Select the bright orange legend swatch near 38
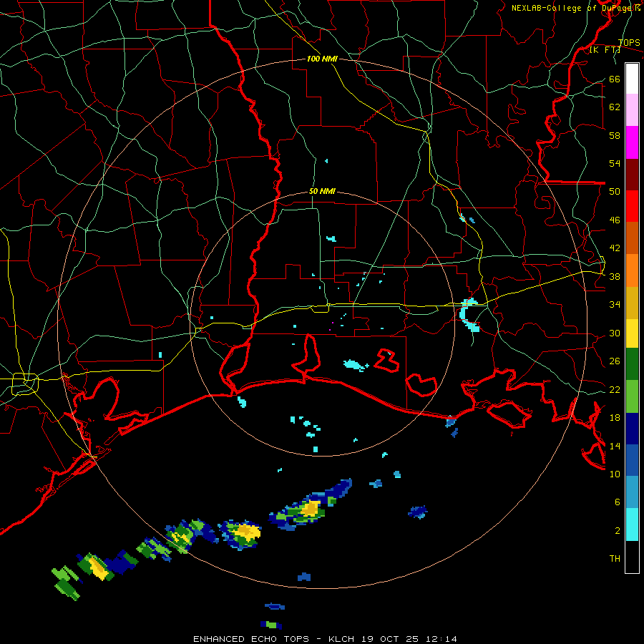 632,270
